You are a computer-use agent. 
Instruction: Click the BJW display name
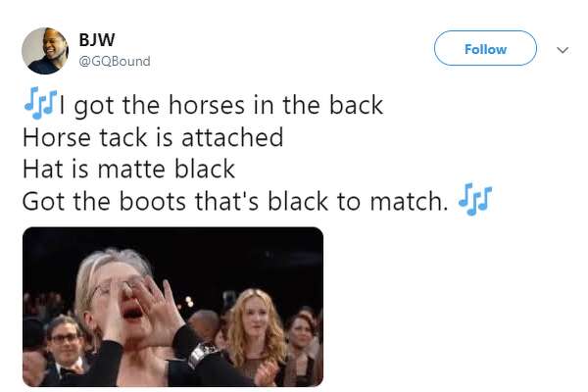click(97, 40)
